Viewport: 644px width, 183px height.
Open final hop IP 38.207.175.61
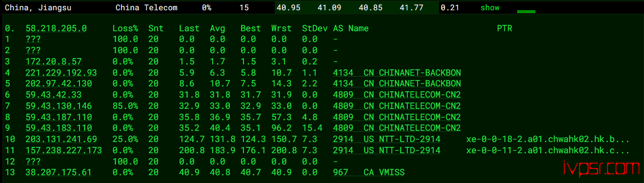59,172
